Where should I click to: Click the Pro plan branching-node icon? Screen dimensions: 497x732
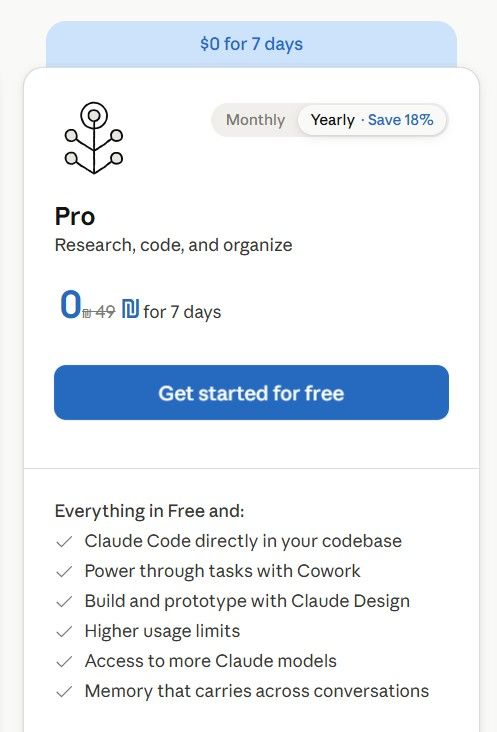pos(94,138)
